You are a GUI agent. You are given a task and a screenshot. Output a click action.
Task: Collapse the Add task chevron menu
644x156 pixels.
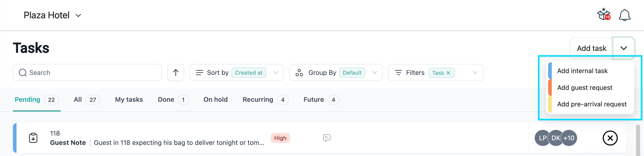coord(624,48)
